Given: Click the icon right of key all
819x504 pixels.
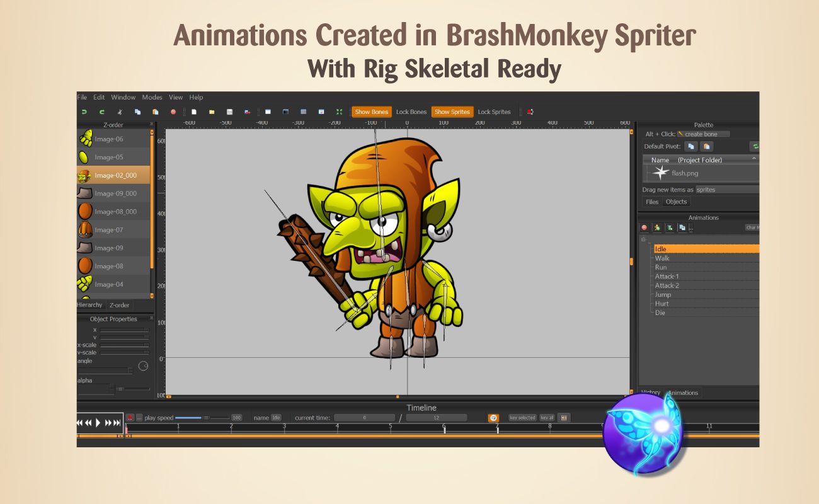Looking at the screenshot, I should click(563, 418).
